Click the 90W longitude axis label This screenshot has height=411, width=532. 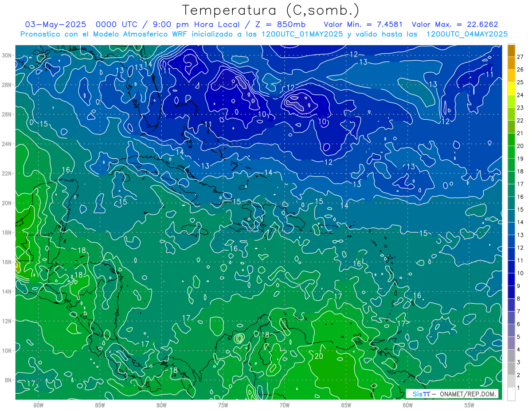coord(39,405)
